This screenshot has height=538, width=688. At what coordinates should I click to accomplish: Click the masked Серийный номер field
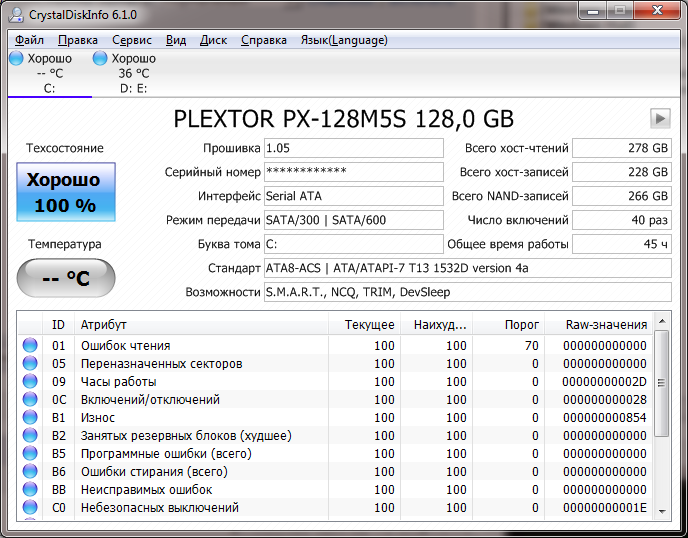[x=354, y=172]
